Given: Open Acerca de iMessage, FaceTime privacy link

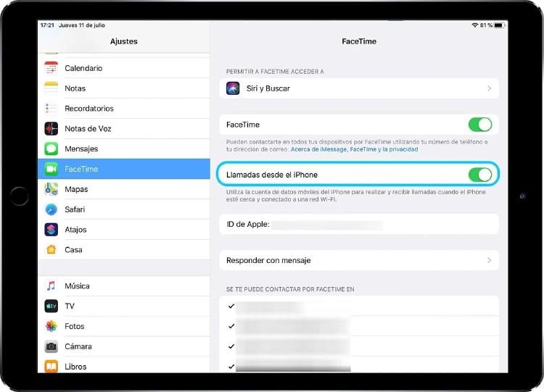Looking at the screenshot, I should point(354,149).
